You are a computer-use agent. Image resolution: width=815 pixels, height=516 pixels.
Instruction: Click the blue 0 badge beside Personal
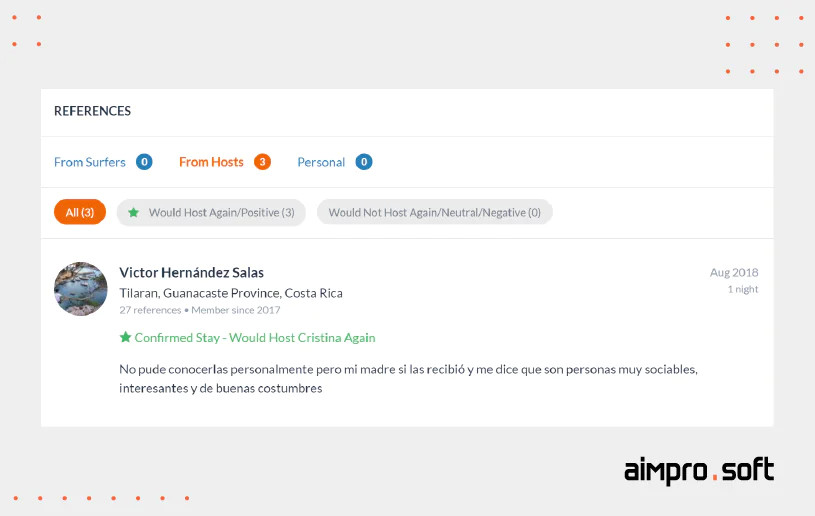tap(364, 162)
